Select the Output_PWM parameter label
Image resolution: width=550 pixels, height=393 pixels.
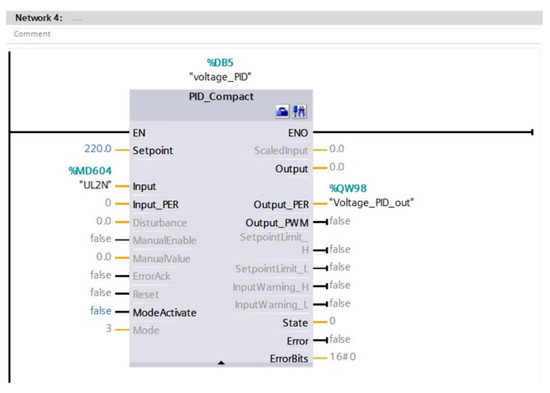(x=277, y=223)
